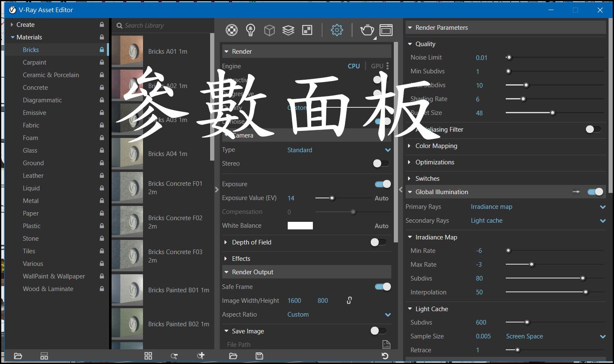Screen dimensions: 614x364
Task: Select the Wood & Laminate category
Action: pyautogui.click(x=48, y=289)
